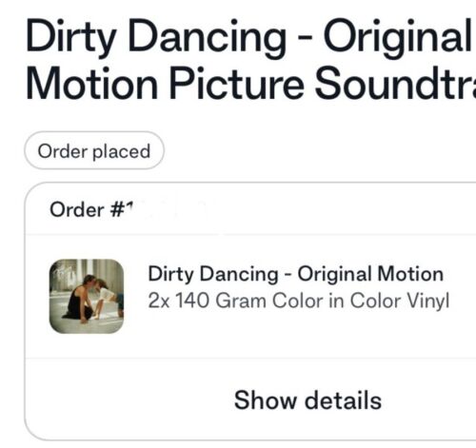The width and height of the screenshot is (476, 448).
Task: Click the 140 Gram text under the item title
Action: pos(221,301)
